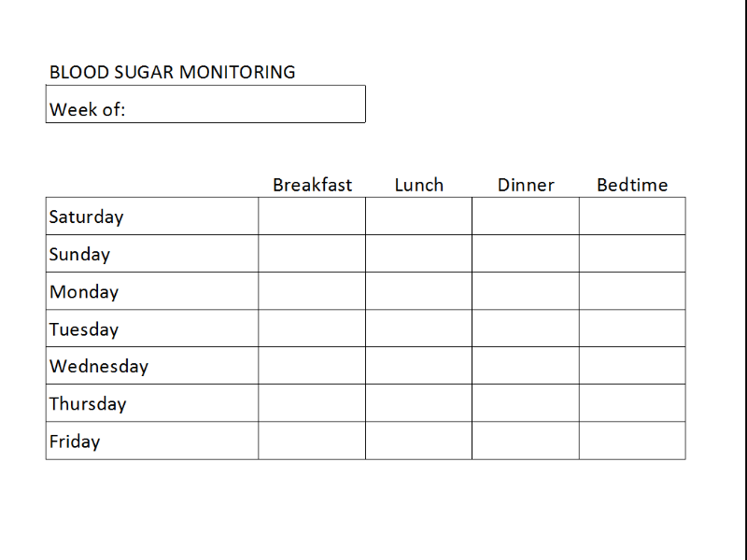Click Friday's Bedtime cell
The width and height of the screenshot is (747, 560).
pos(632,441)
